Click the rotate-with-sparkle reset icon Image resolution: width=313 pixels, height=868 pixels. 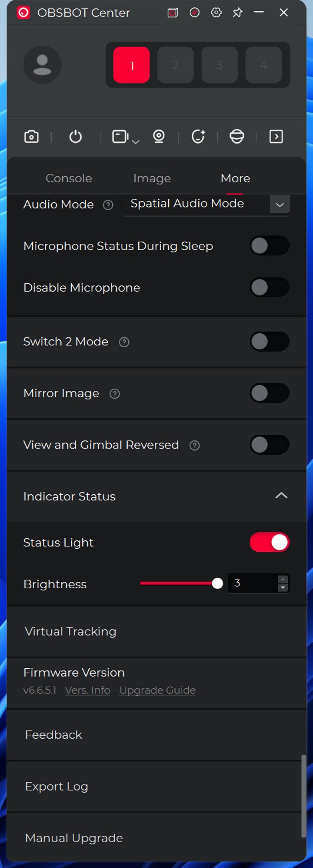[198, 137]
